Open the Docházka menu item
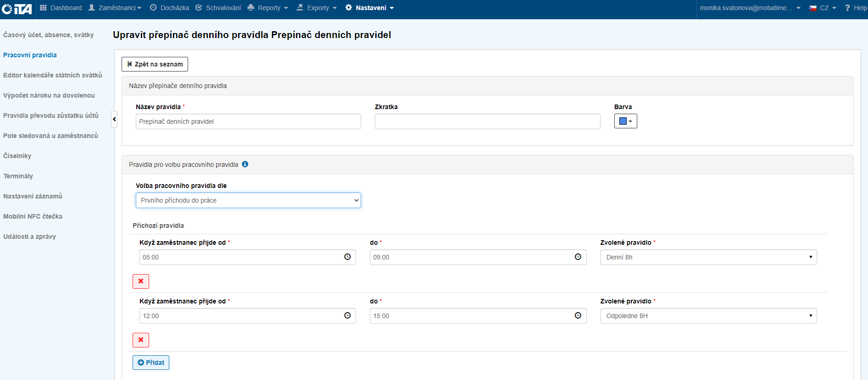This screenshot has height=380, width=868. coord(170,8)
